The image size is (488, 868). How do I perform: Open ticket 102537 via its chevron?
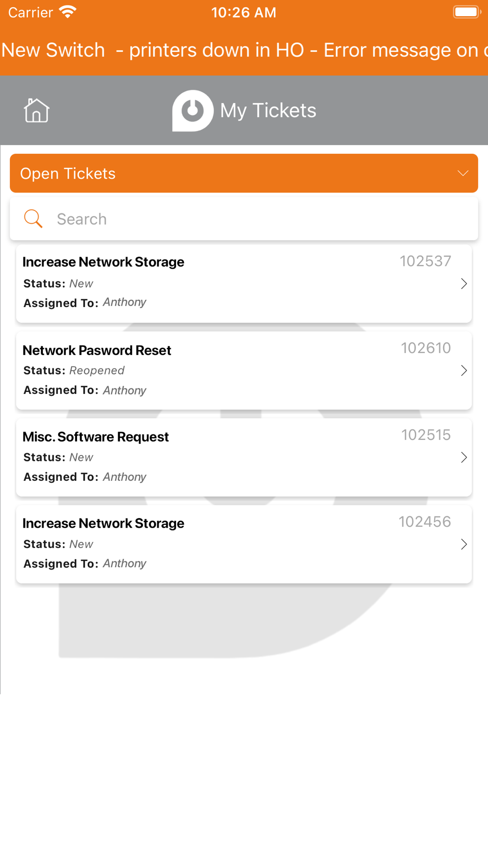point(464,284)
